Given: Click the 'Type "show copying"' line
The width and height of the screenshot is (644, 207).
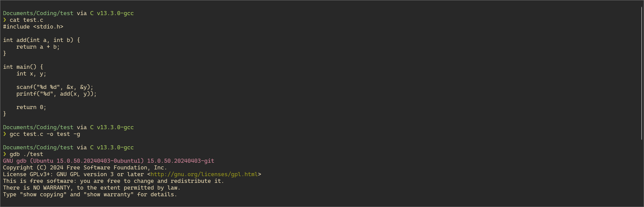Looking at the screenshot, I should (x=90, y=195).
